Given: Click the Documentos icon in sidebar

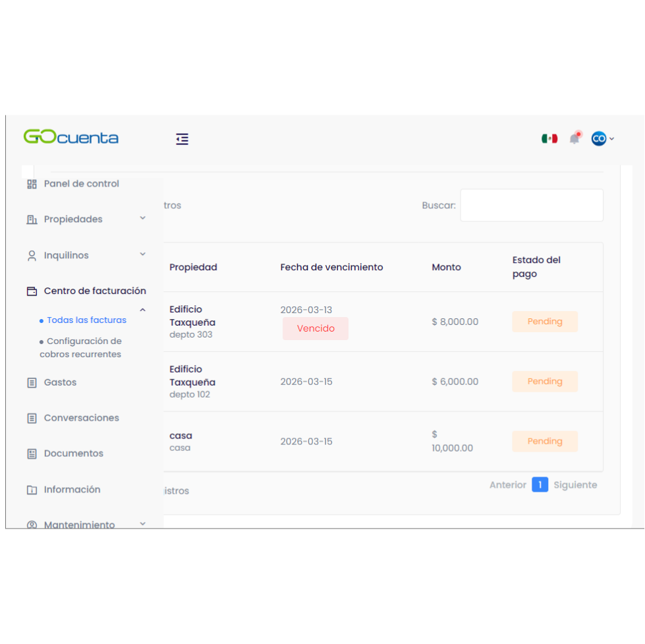Looking at the screenshot, I should point(32,454).
